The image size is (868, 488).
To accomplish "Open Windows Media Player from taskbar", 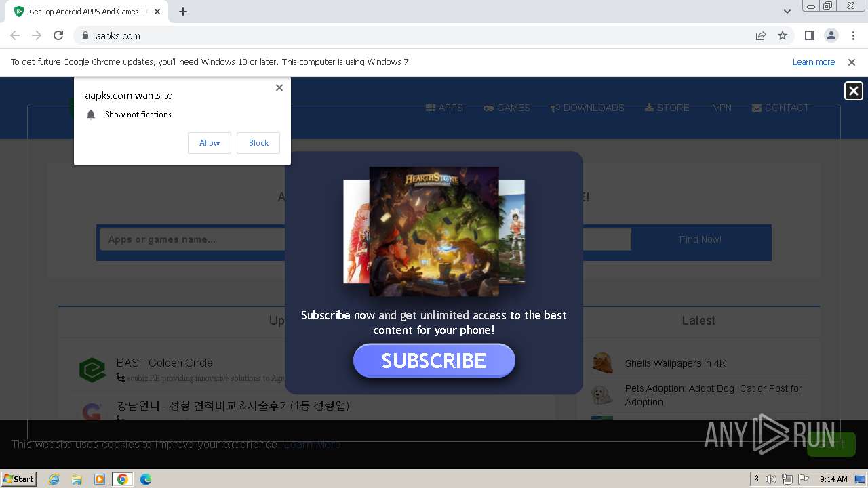I will [x=100, y=479].
